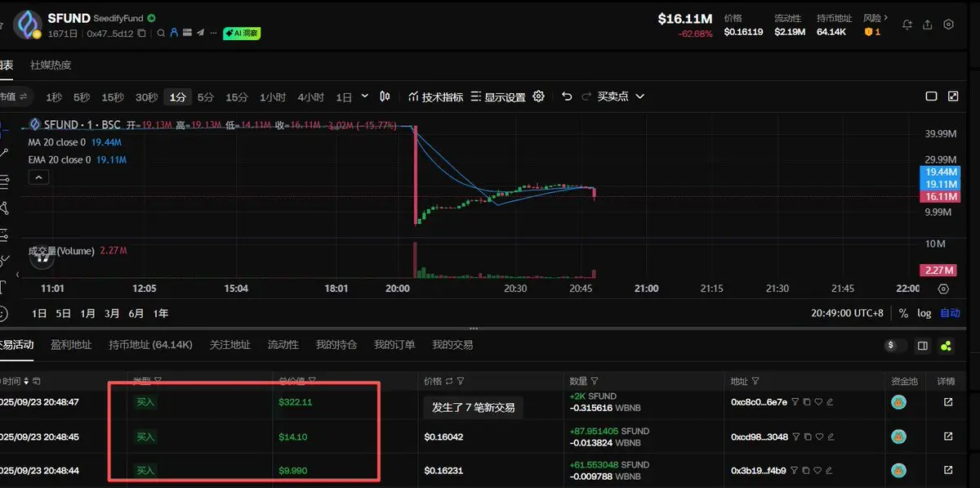980x488 pixels.
Task: Change the candlestick chart type icon
Action: click(x=385, y=96)
